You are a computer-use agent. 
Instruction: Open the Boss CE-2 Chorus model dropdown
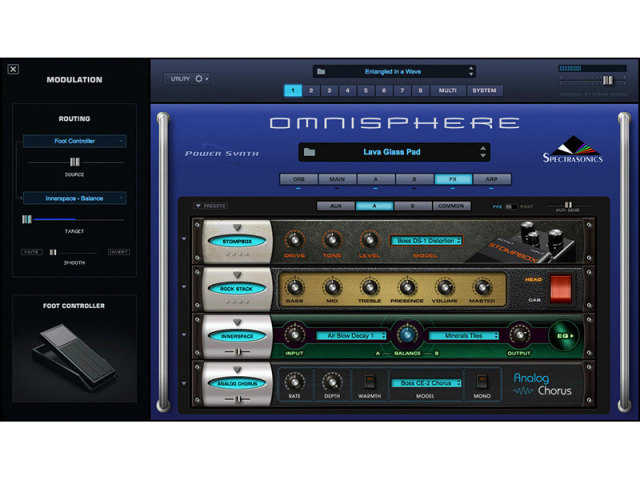426,383
